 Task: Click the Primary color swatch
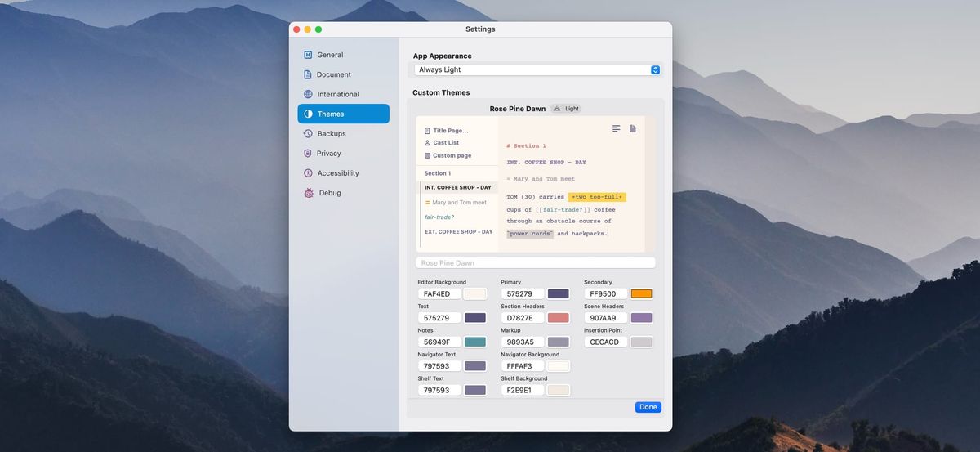559,293
